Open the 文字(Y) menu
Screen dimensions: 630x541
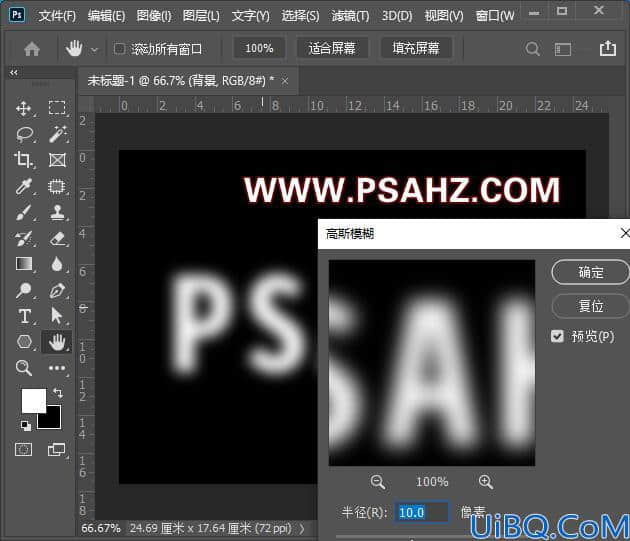click(251, 16)
